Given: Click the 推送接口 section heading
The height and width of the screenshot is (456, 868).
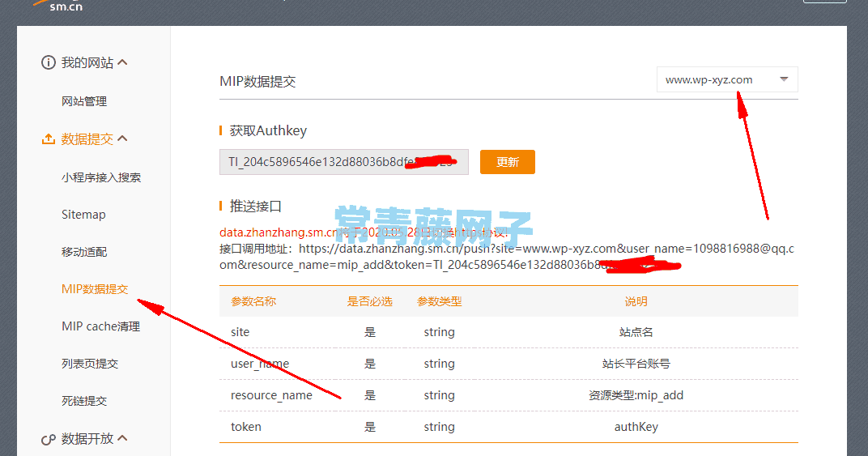Looking at the screenshot, I should pos(256,206).
